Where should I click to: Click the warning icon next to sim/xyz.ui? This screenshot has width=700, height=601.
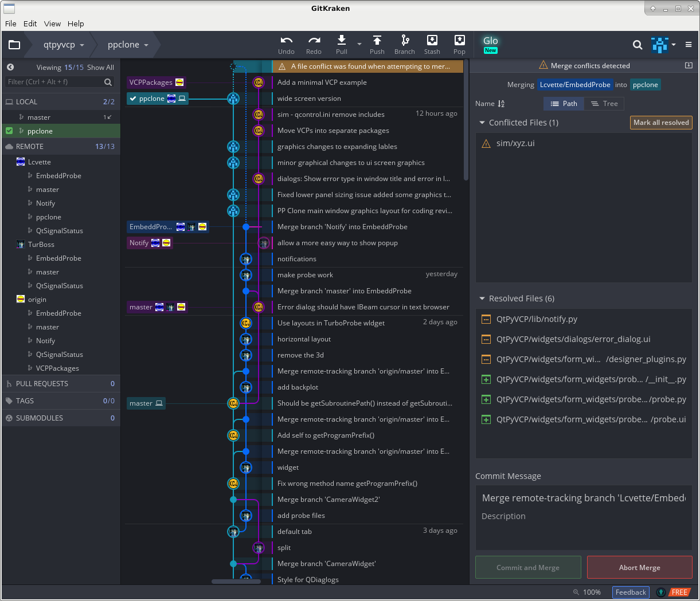coord(486,143)
